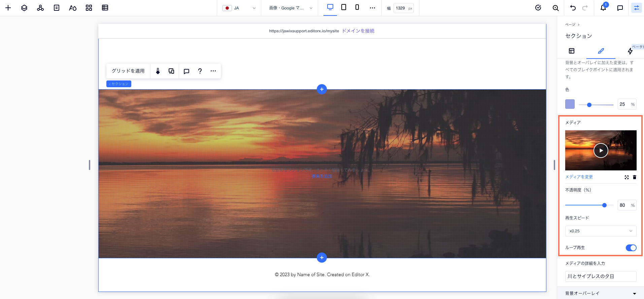The height and width of the screenshot is (299, 644).
Task: Click the ページ breadcrumb
Action: tap(570, 25)
